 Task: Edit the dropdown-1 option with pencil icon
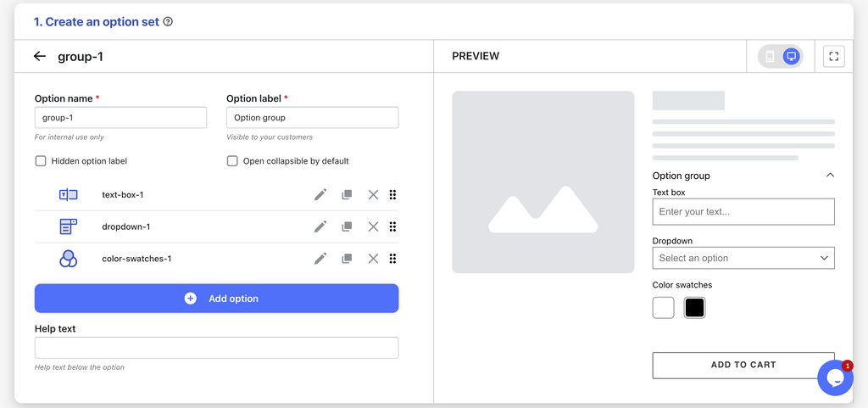[x=320, y=226]
